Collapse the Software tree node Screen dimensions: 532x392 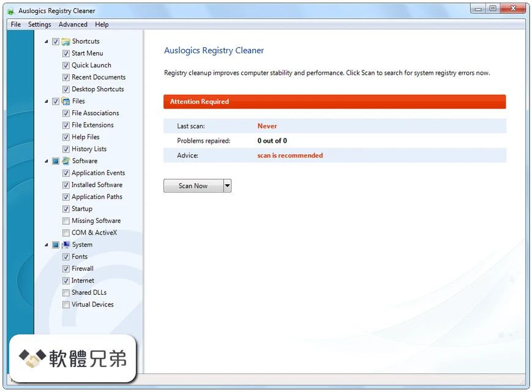46,161
